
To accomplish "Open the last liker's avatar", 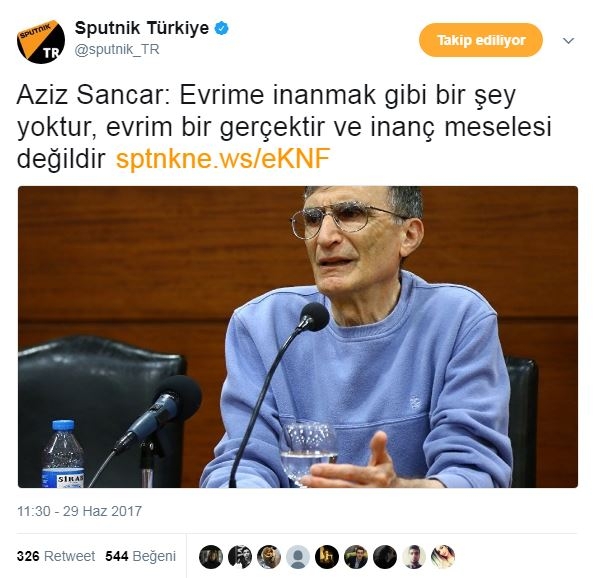I will (443, 557).
